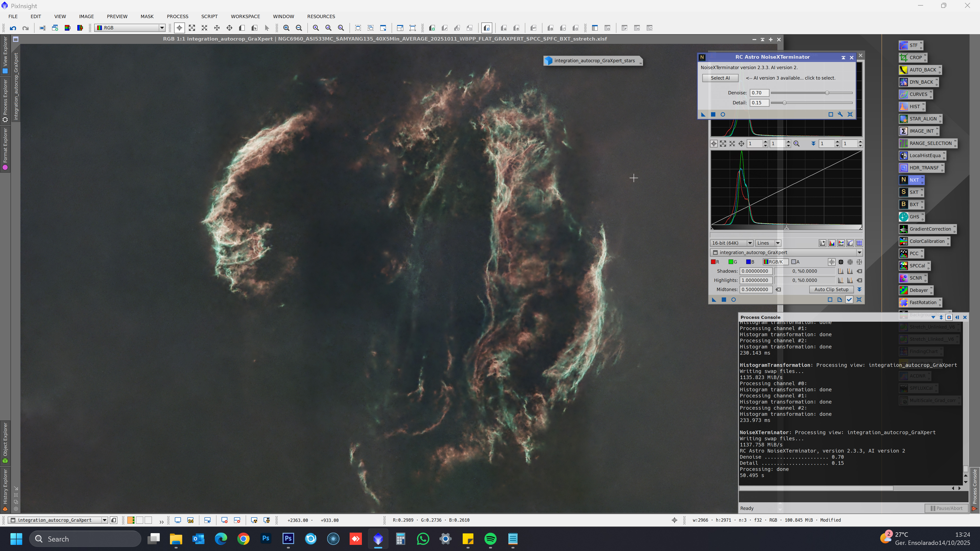Viewport: 980px width, 551px height.
Task: Reset the Shadows clipping value
Action: pyautogui.click(x=859, y=271)
